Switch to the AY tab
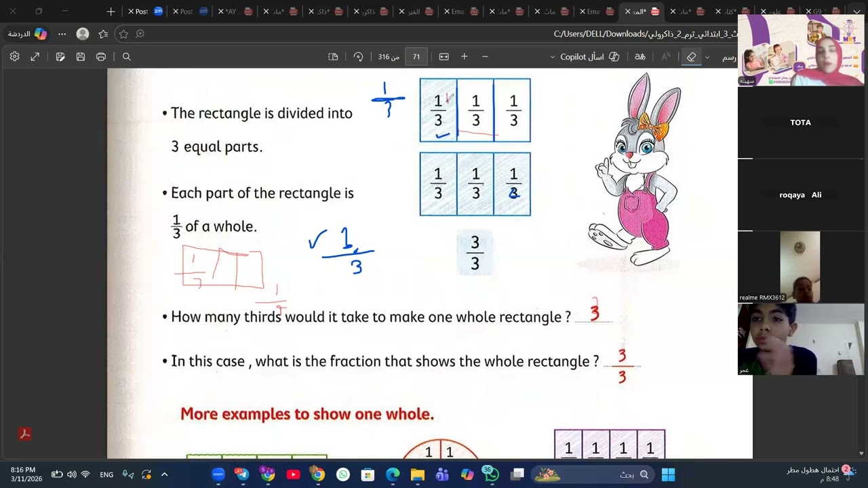Image resolution: width=868 pixels, height=488 pixels. (235, 12)
